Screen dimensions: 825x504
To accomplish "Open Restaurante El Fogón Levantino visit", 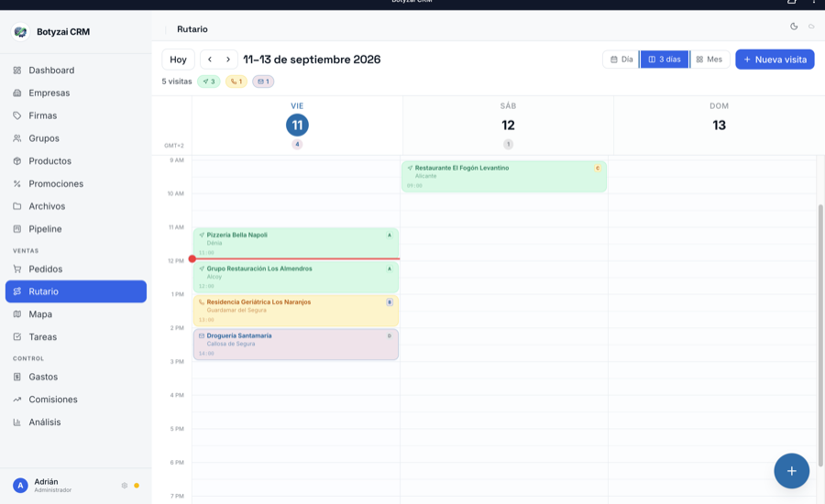I will 504,176.
